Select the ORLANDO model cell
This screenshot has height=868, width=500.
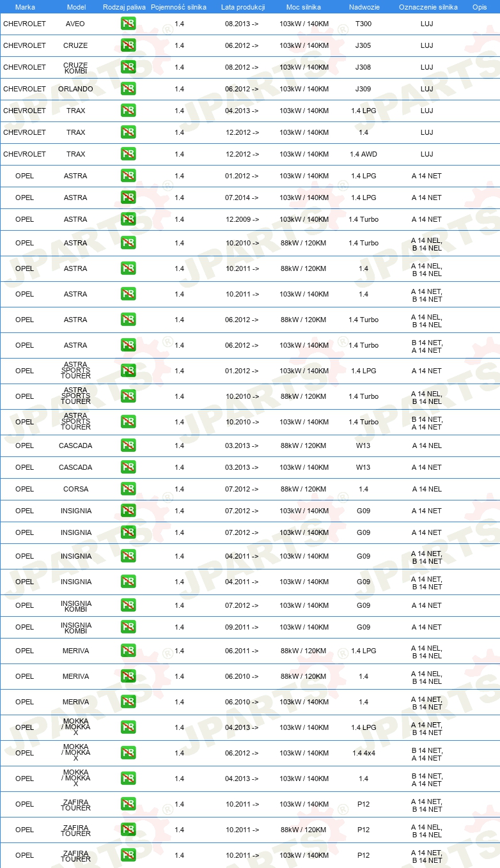[x=75, y=89]
